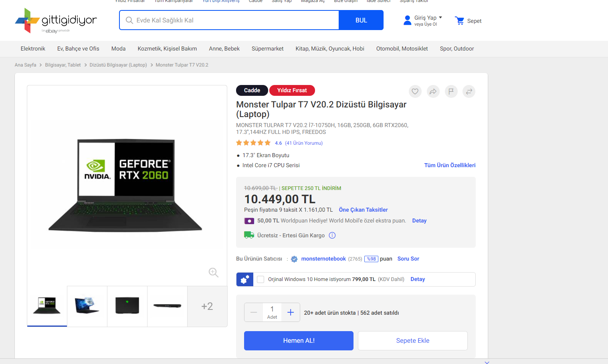Expand the Giriş Yap dropdown arrow
The image size is (608, 364).
coord(440,18)
